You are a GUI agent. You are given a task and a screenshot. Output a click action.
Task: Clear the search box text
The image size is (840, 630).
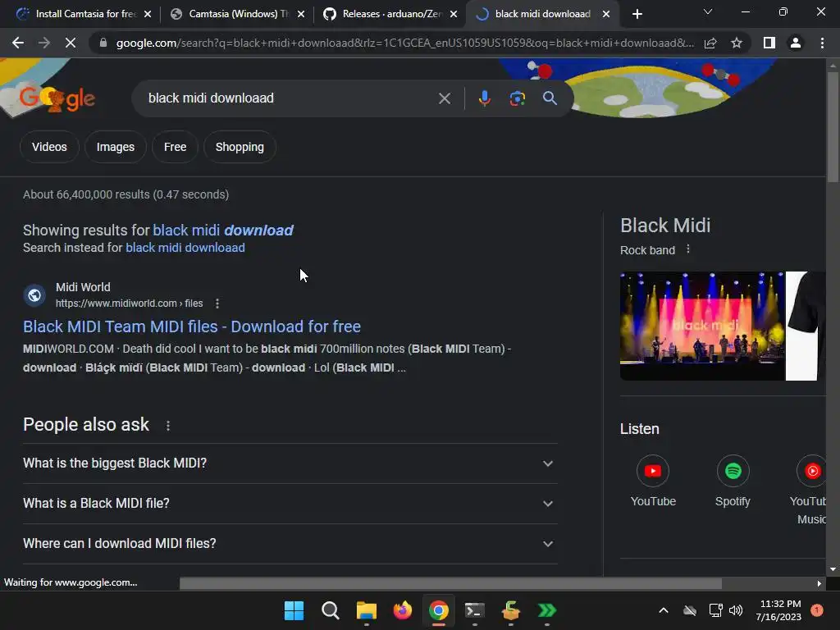(x=444, y=98)
